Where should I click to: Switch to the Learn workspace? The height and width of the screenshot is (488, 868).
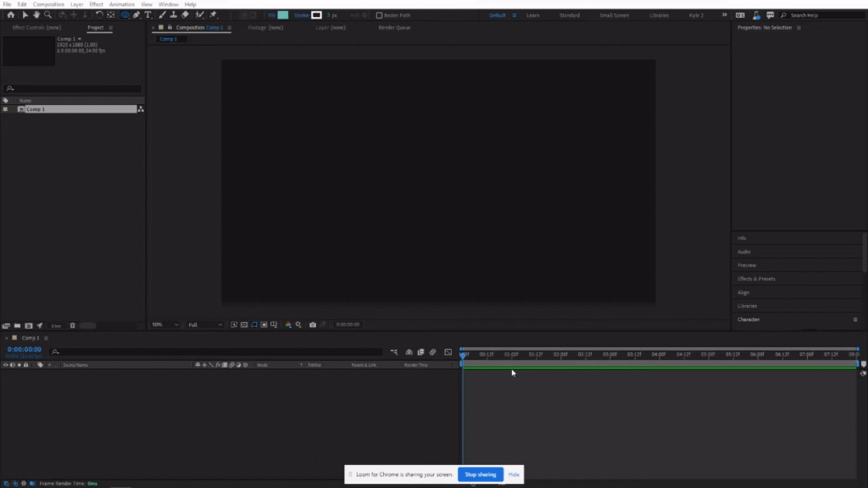point(533,15)
